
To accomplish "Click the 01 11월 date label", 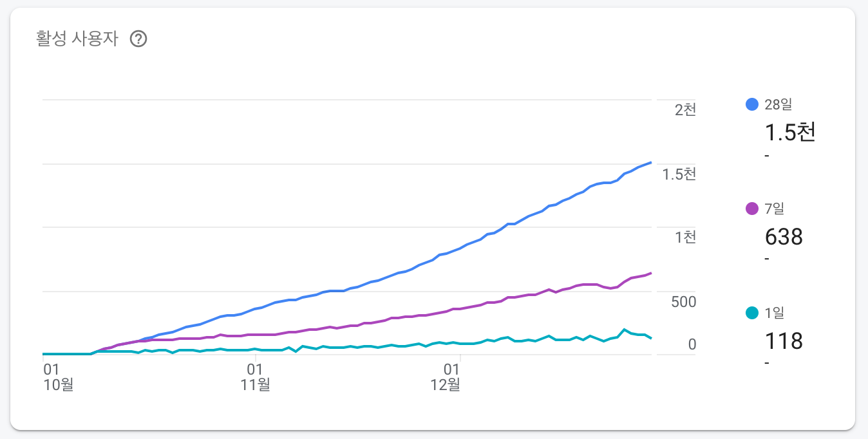I will [x=255, y=377].
